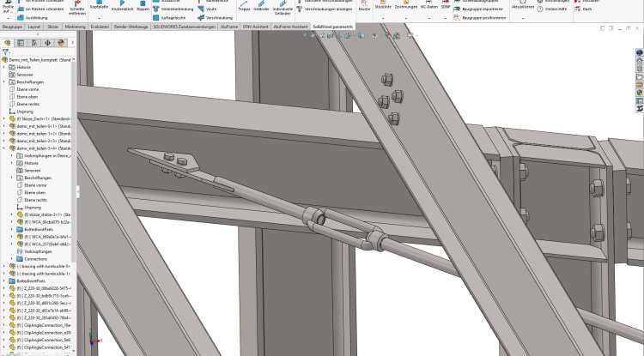Select An Flächen schneiden tool
This screenshot has width=644, height=356.
click(40, 9)
